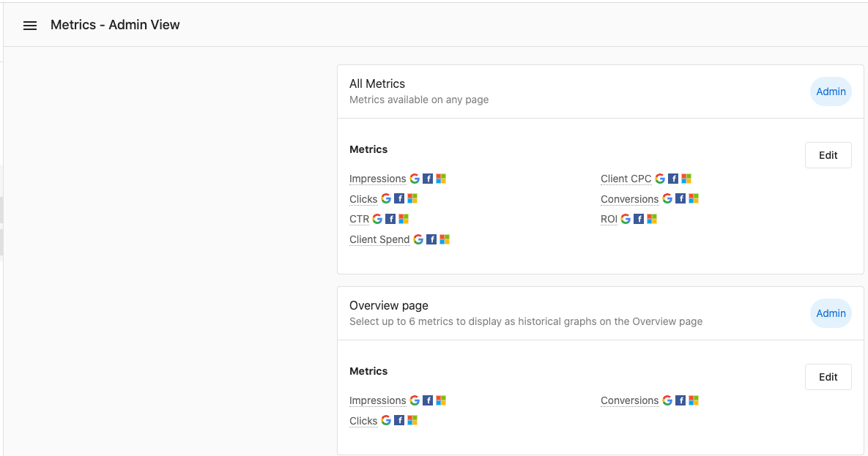
Task: Click the Admin badge on Overview page card
Action: click(x=831, y=313)
